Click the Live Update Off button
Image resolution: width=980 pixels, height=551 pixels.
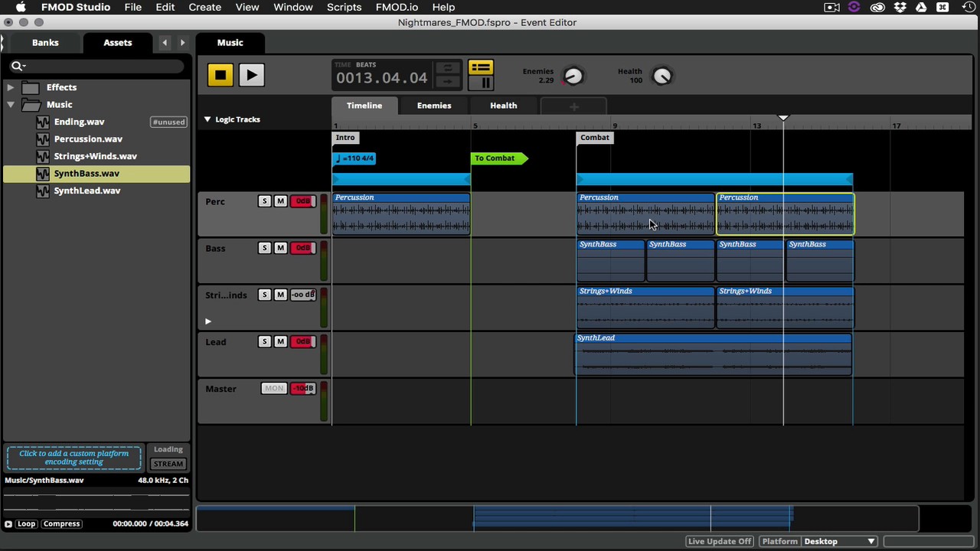pyautogui.click(x=720, y=542)
